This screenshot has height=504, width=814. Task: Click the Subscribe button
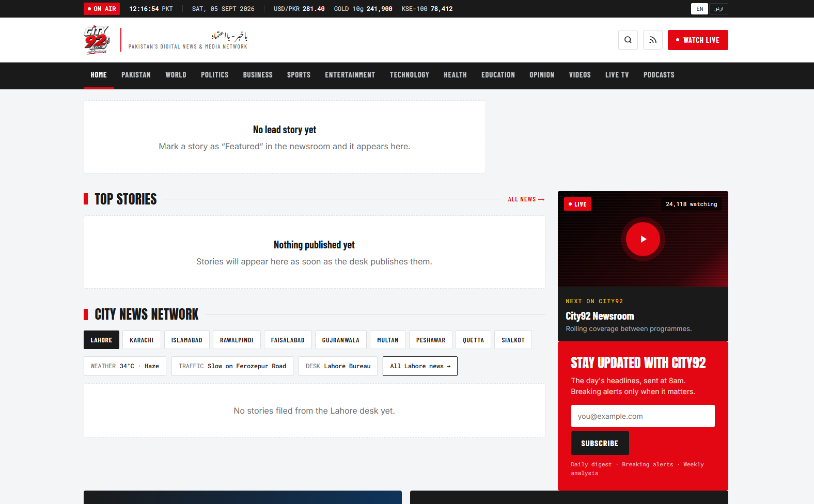[x=600, y=443]
